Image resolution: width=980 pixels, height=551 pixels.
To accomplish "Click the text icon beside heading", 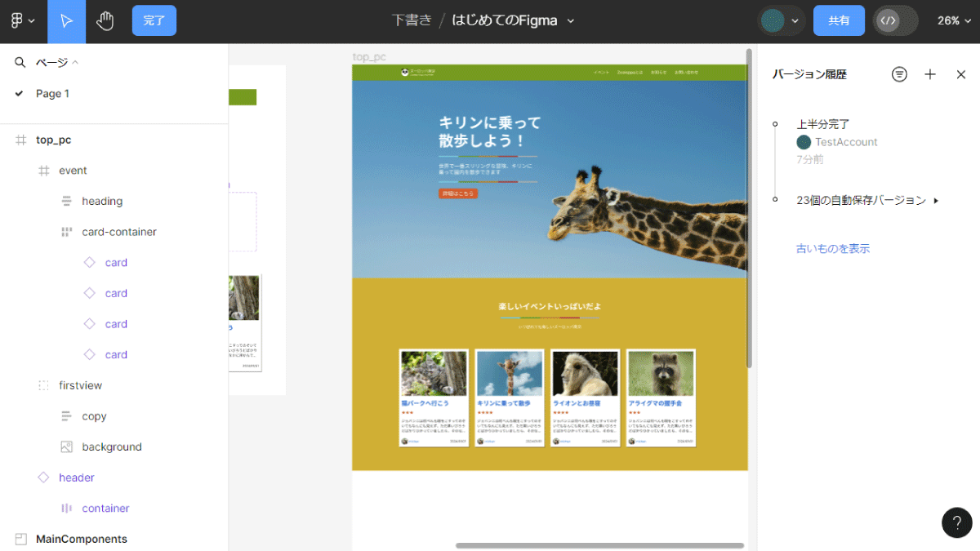I will [x=66, y=201].
